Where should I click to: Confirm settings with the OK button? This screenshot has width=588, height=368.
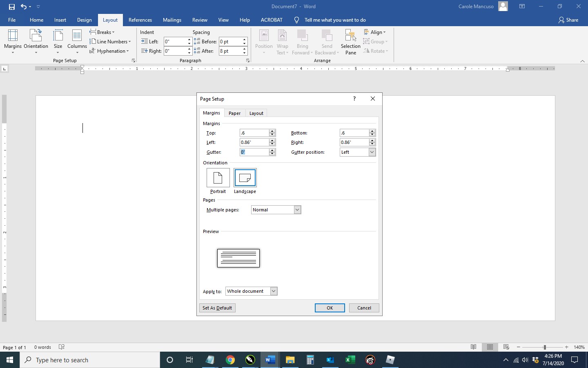click(x=330, y=308)
